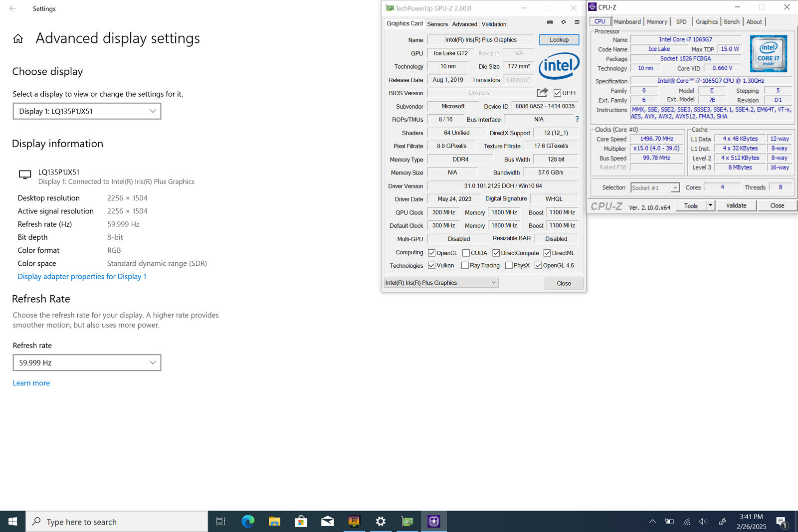The width and height of the screenshot is (798, 532).
Task: Expand the Choose display dropdown
Action: pyautogui.click(x=87, y=111)
